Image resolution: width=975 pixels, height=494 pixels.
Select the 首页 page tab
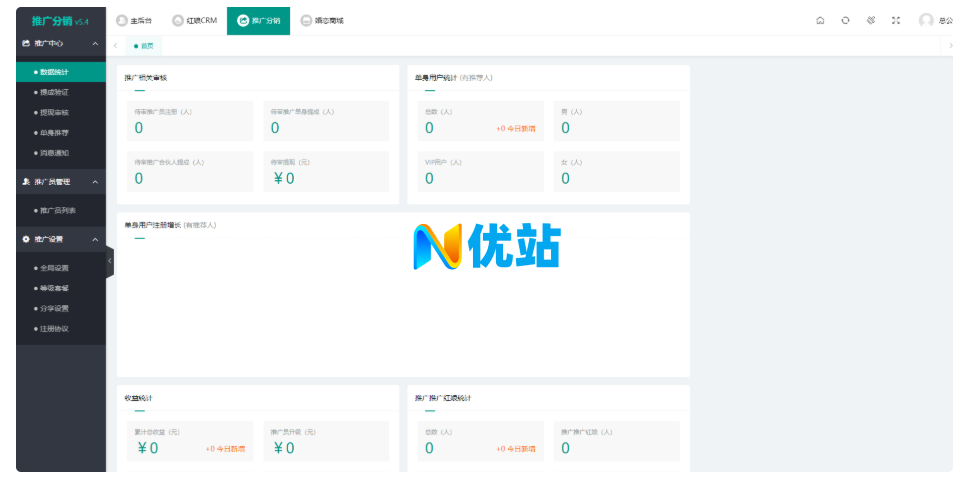tap(145, 46)
